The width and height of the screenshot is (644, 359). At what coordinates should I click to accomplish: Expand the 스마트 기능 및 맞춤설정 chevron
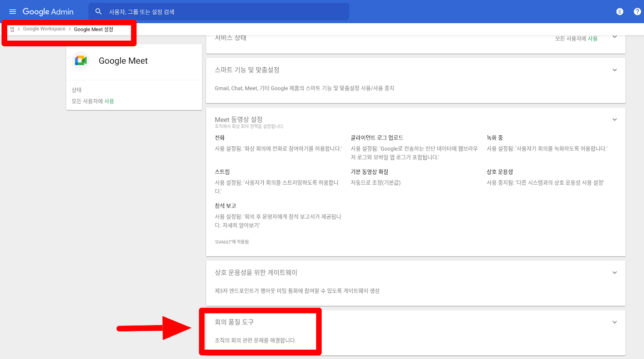pyautogui.click(x=615, y=70)
